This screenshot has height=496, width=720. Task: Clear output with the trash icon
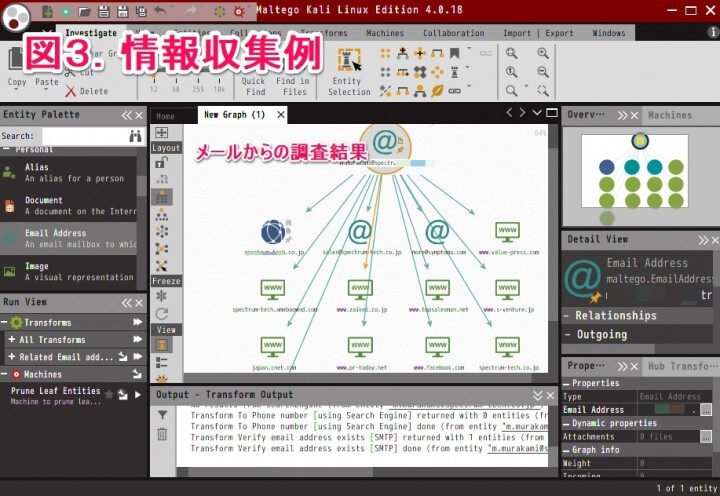pos(162,434)
